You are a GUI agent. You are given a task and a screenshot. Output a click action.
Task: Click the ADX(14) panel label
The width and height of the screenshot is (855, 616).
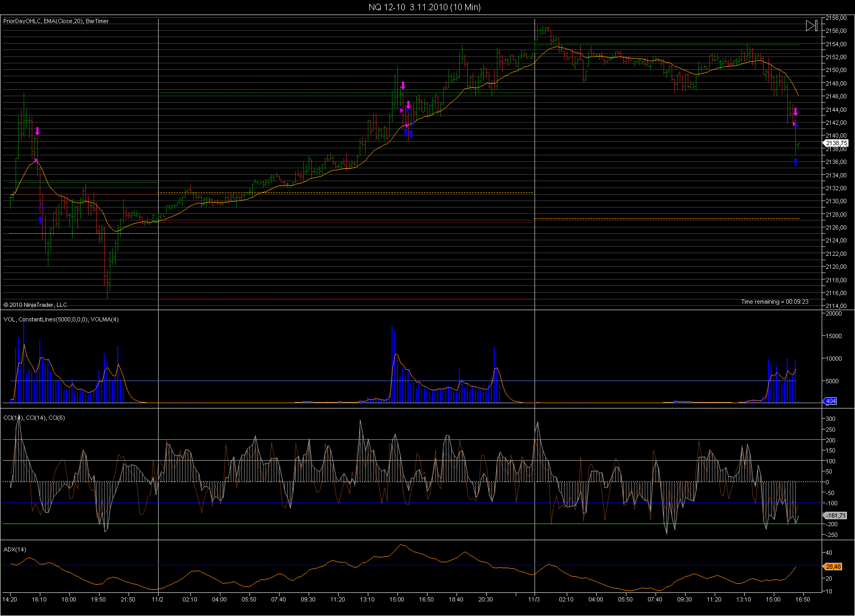click(15, 549)
